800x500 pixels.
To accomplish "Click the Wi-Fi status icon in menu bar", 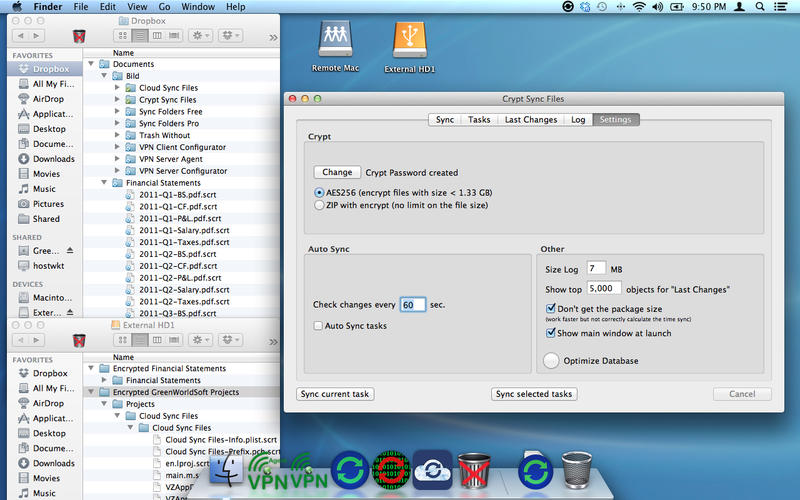I will click(x=639, y=7).
